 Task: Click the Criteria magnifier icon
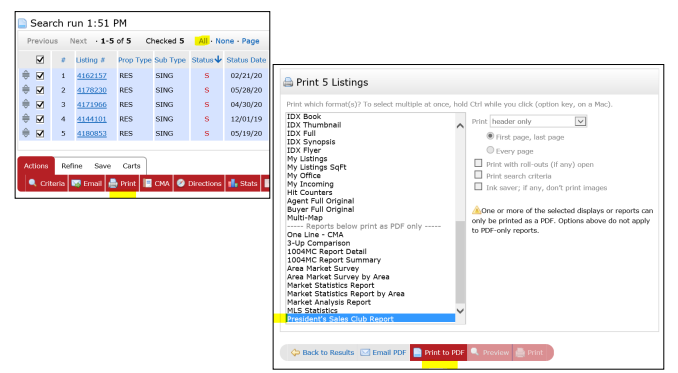(32, 183)
